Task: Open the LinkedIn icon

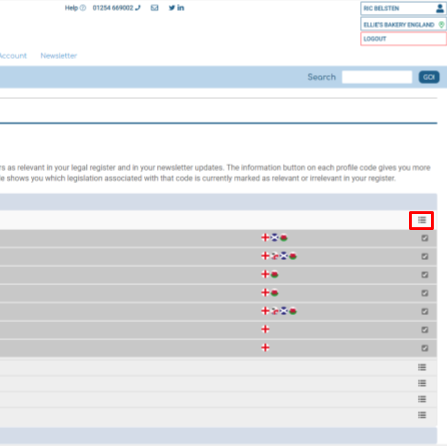Action: coord(181,8)
